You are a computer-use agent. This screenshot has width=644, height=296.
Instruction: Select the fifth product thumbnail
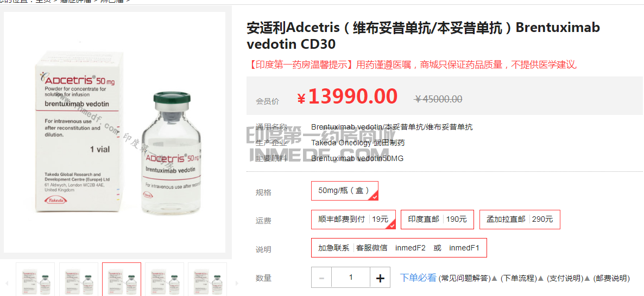pyautogui.click(x=207, y=280)
